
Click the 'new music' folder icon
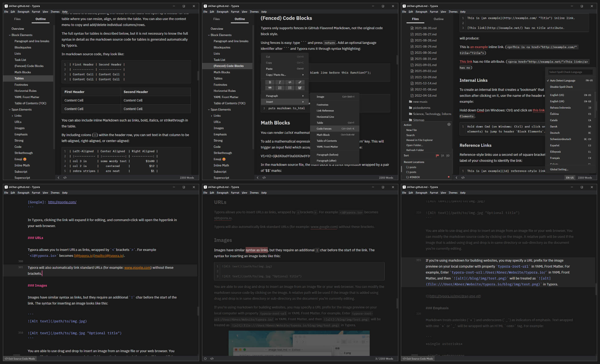click(x=411, y=102)
